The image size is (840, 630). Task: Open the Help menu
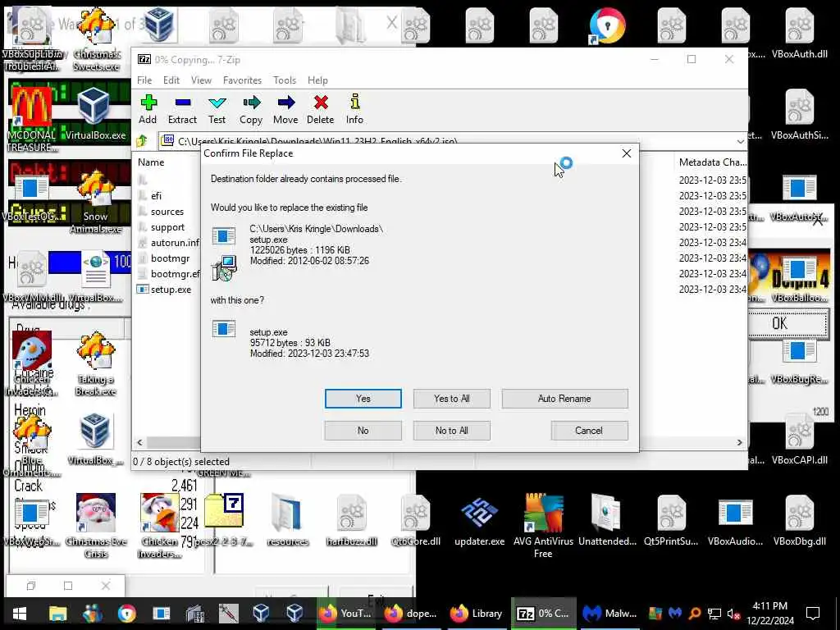click(x=317, y=80)
